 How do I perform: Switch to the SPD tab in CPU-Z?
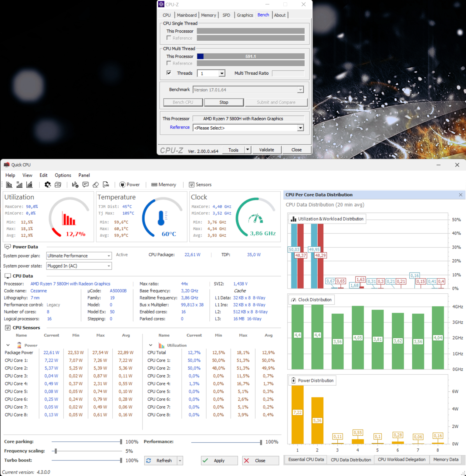pos(226,15)
